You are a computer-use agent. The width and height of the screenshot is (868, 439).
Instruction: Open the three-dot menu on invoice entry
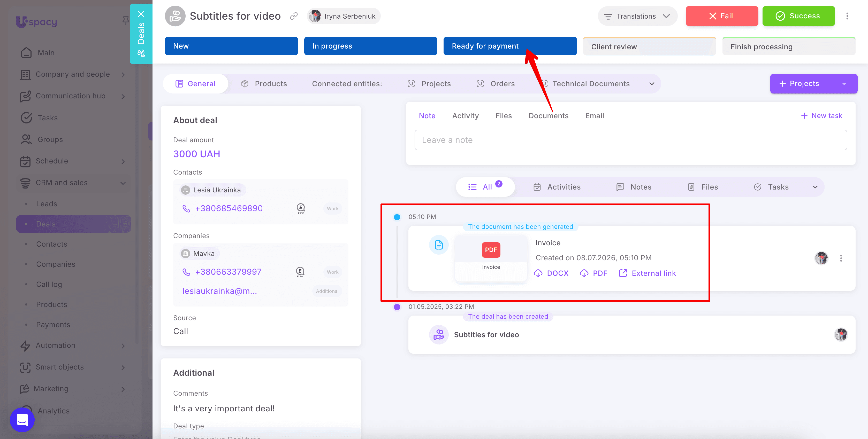[841, 258]
